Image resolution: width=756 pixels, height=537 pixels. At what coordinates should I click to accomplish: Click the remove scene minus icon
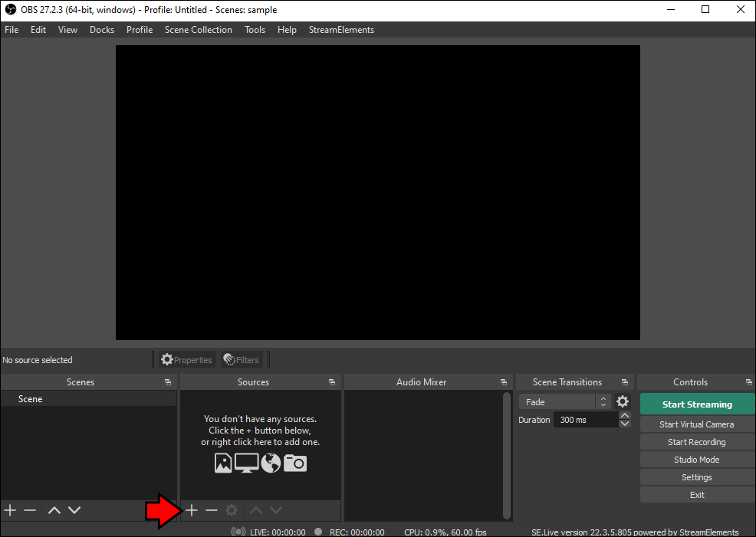[30, 509]
